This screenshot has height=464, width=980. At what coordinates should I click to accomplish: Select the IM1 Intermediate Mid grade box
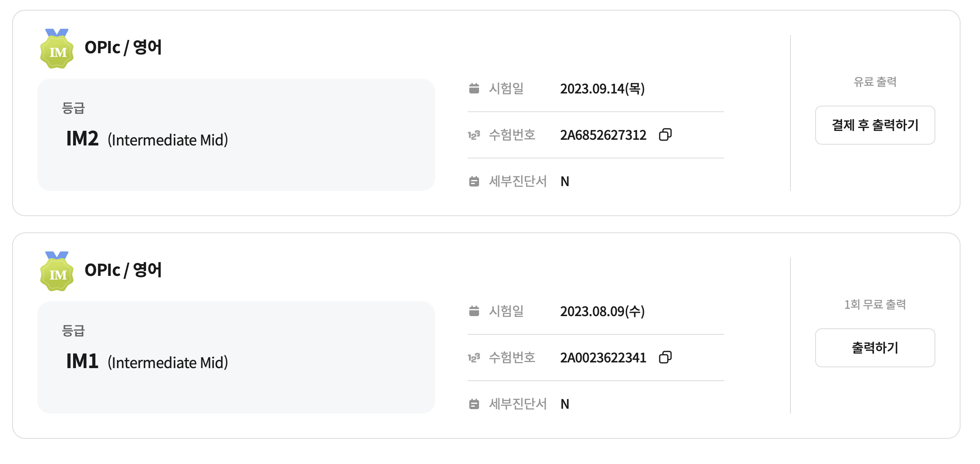[236, 358]
